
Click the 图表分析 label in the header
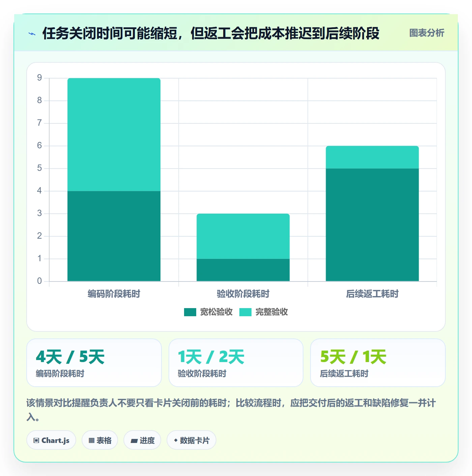pos(426,33)
